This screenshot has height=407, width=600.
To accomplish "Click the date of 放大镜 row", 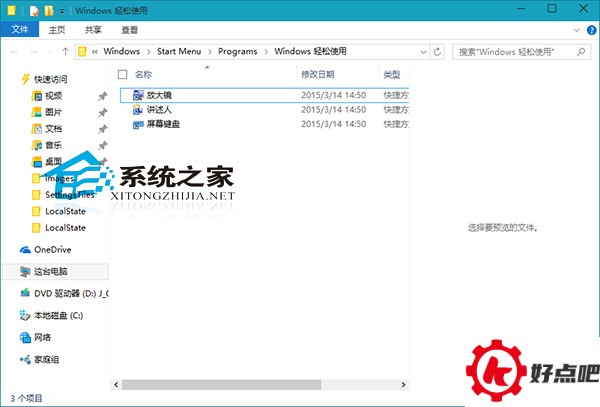I will (x=333, y=95).
